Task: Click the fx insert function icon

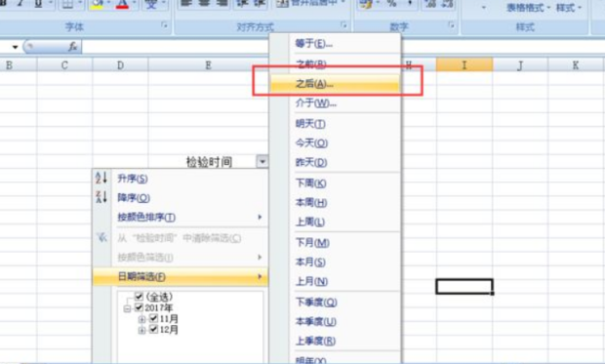Action: pyautogui.click(x=72, y=47)
